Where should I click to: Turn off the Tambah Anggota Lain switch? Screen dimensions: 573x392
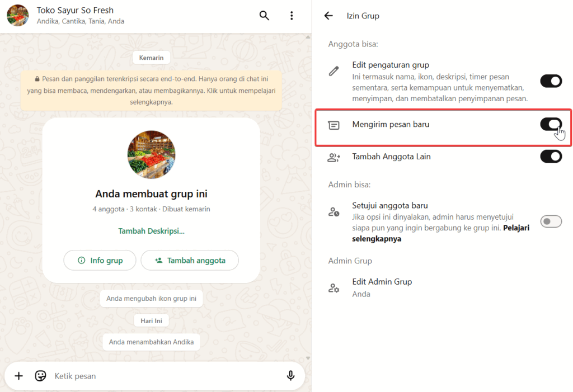[551, 157]
